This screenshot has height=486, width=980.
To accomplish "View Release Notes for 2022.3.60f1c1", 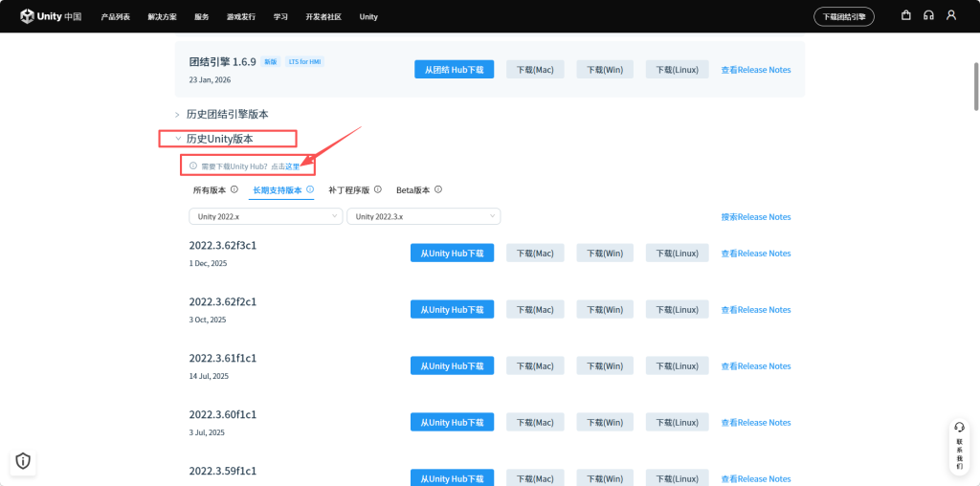I will point(756,422).
